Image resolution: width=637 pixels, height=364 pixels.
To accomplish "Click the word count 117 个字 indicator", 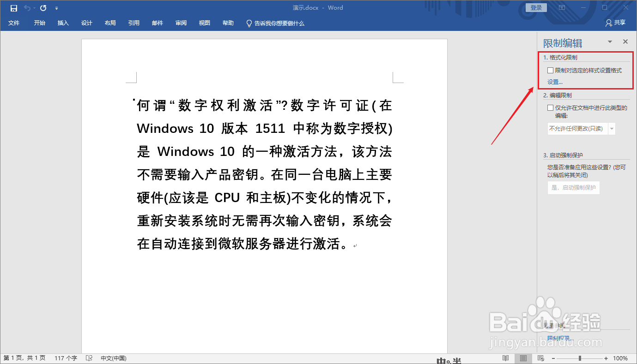I will tap(66, 358).
